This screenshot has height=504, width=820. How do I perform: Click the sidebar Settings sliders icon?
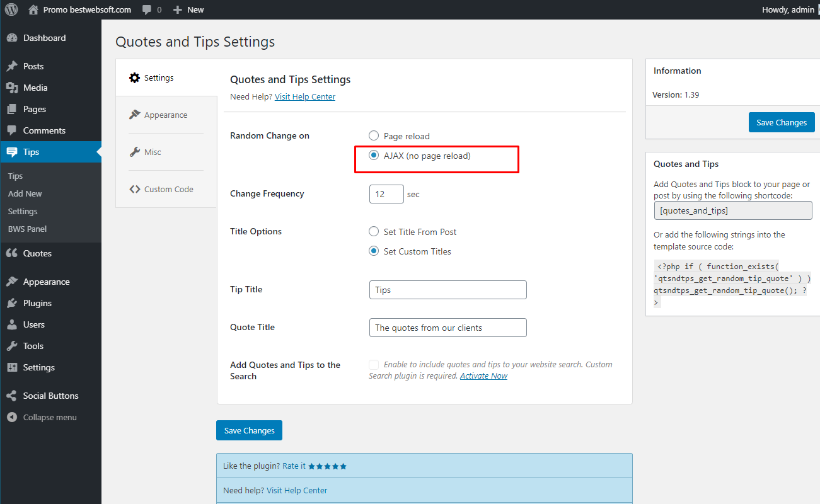click(11, 367)
